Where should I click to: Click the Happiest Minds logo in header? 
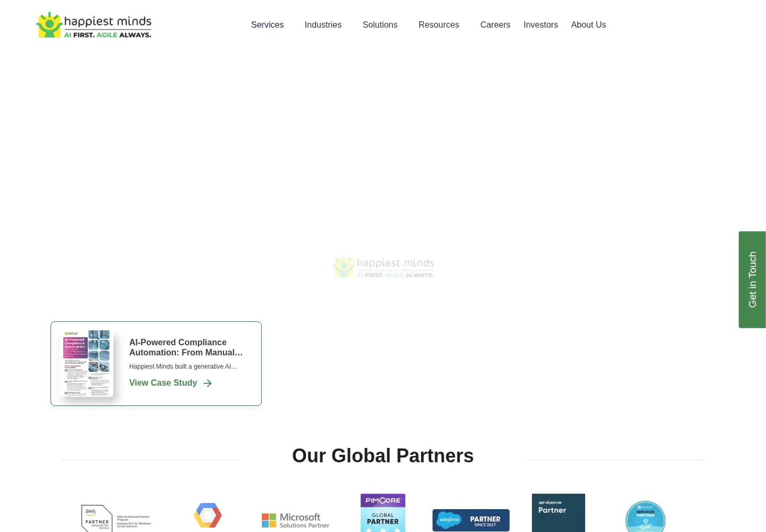(94, 25)
